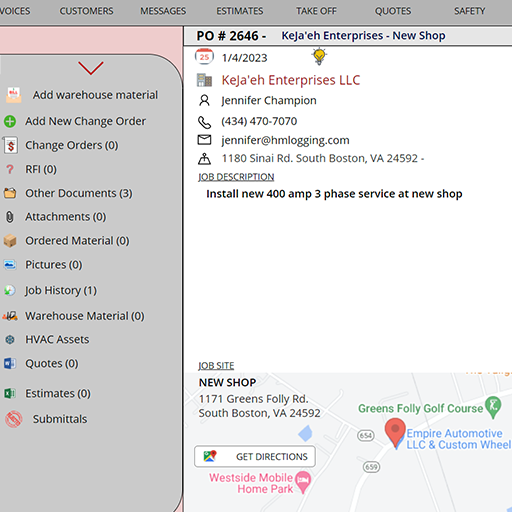Click the Submittals stamp icon
The height and width of the screenshot is (512, 512).
coord(14,419)
